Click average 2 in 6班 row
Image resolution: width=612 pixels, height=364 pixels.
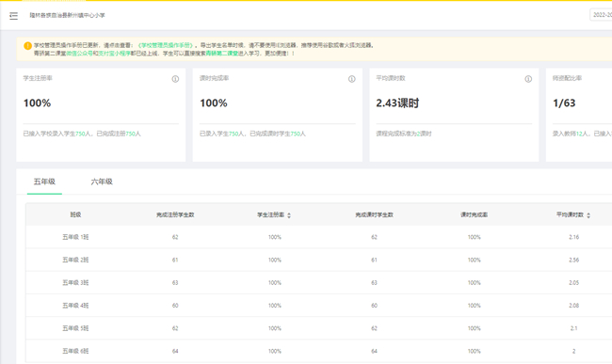coord(573,351)
